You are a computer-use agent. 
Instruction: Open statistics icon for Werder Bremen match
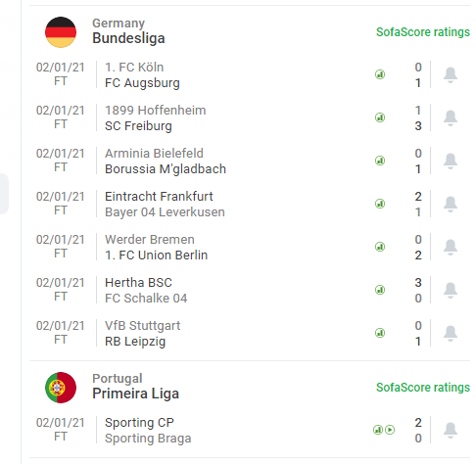pos(380,247)
